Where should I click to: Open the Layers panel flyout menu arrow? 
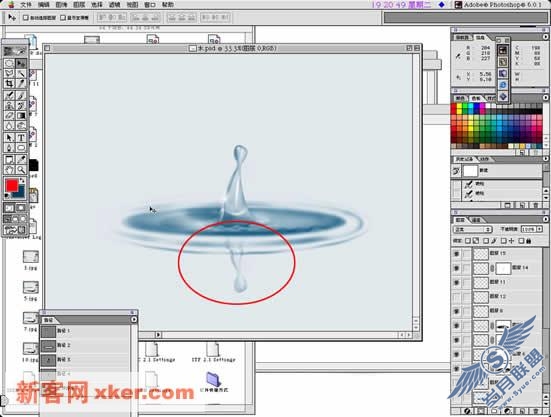(x=545, y=219)
